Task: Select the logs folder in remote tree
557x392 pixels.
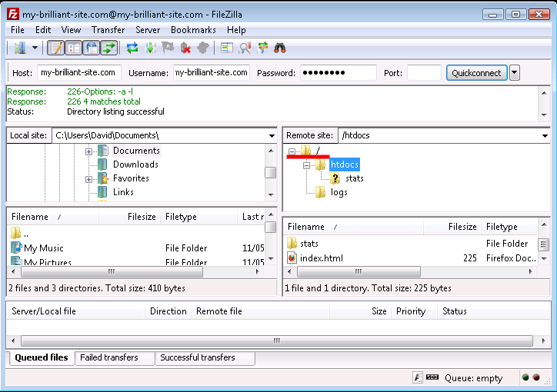Action: 339,192
